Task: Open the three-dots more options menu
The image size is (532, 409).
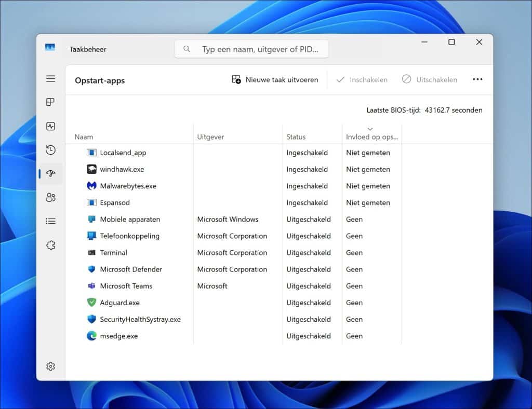Action: click(477, 79)
